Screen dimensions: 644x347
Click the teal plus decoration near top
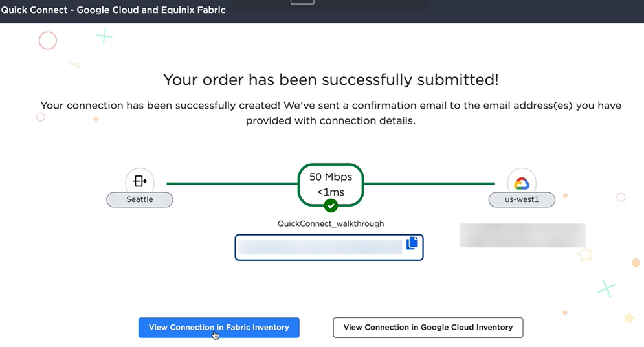click(x=104, y=36)
